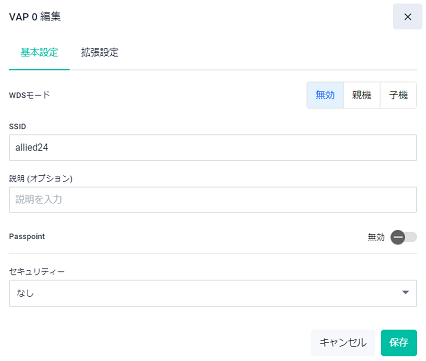
Task: Enable the Passpoint toggle switch
Action: [404, 237]
